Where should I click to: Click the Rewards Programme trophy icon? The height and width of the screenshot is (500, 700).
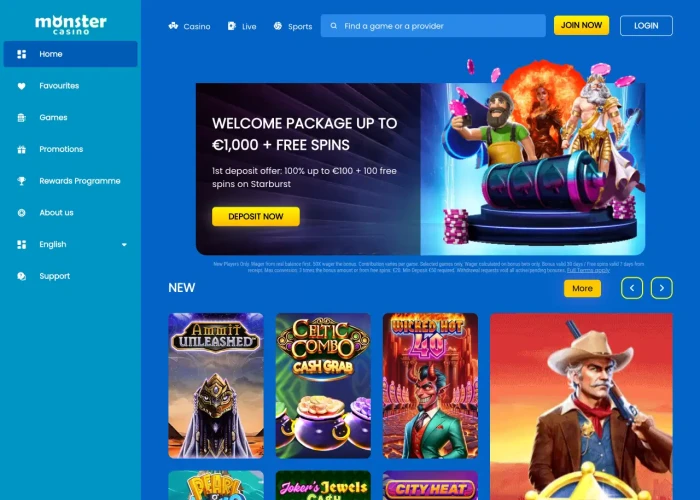point(21,181)
